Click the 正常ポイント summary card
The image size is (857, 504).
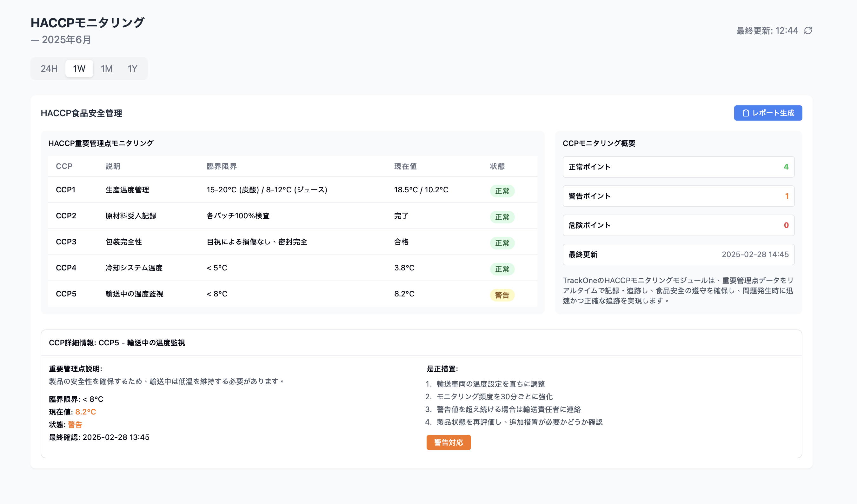tap(678, 167)
